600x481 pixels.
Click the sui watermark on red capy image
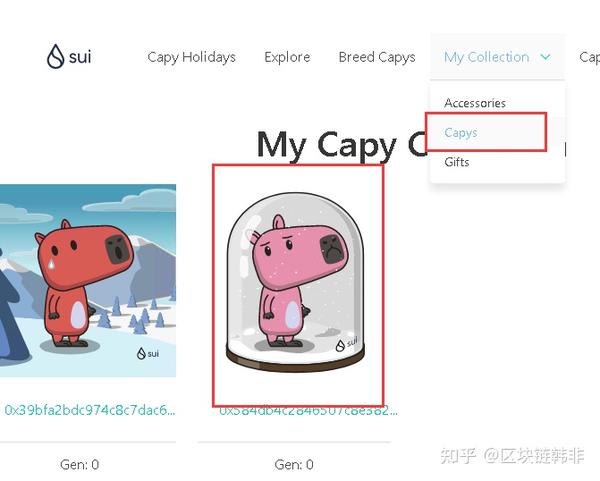point(148,353)
